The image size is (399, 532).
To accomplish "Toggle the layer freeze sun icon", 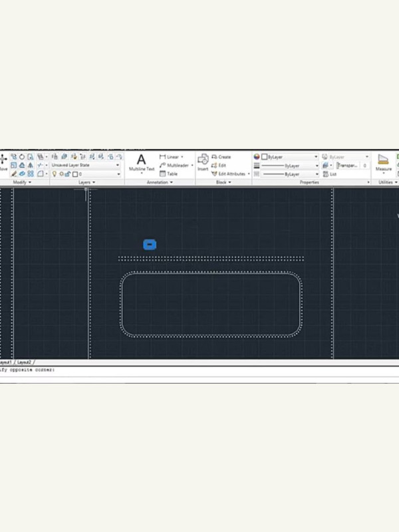I will (x=61, y=174).
